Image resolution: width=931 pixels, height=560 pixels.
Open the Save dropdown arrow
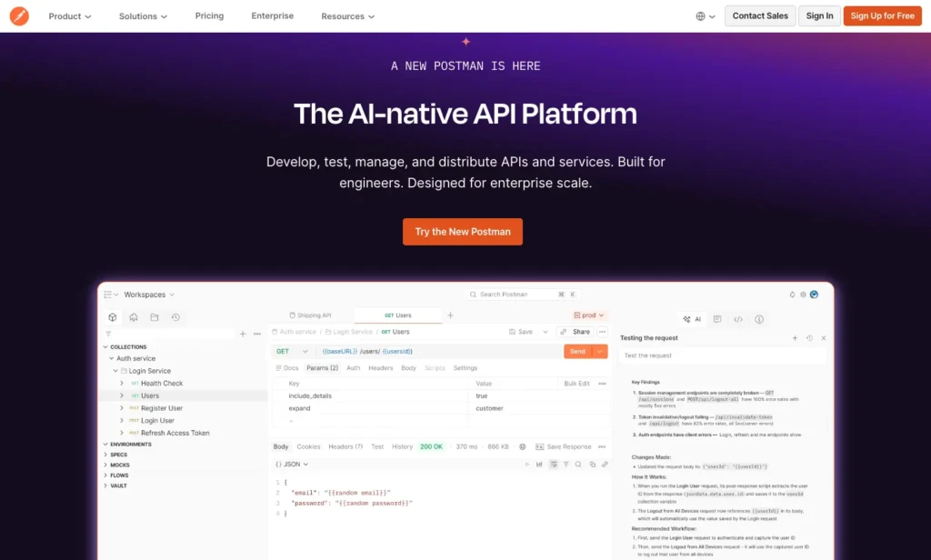[x=546, y=332]
